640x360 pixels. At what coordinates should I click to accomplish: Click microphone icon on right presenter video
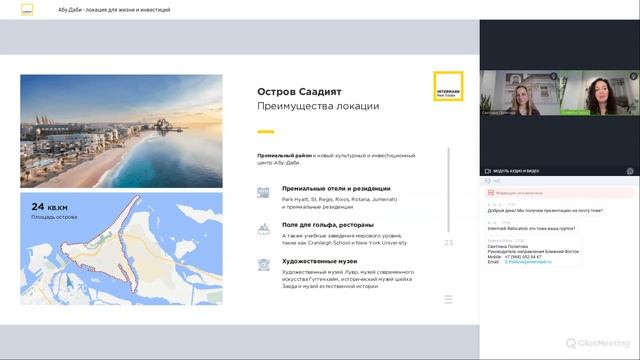633,76
